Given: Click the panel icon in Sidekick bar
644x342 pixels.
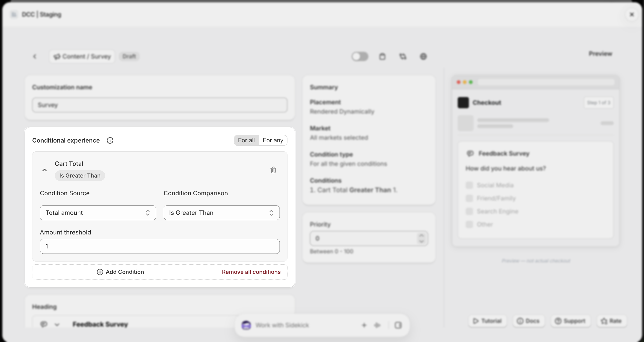Looking at the screenshot, I should tap(398, 325).
